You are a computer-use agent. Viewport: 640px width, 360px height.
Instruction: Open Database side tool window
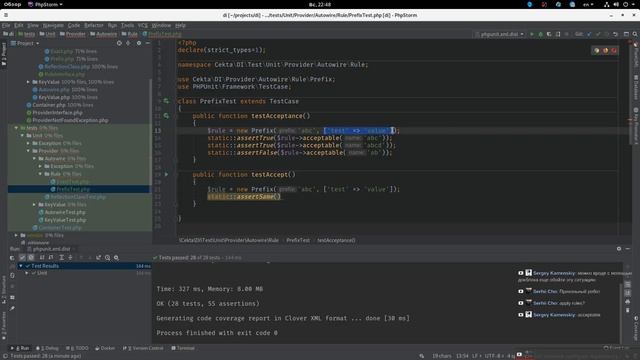(636, 87)
